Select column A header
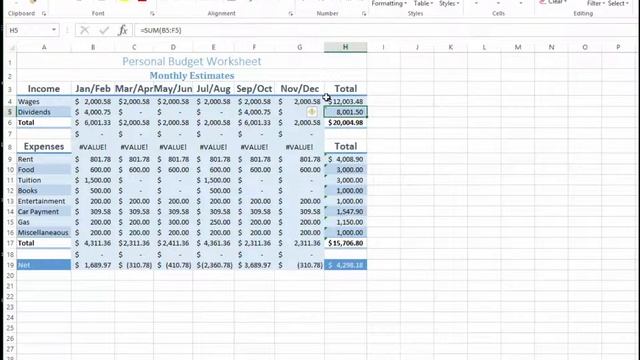The width and height of the screenshot is (640, 360). (x=44, y=47)
